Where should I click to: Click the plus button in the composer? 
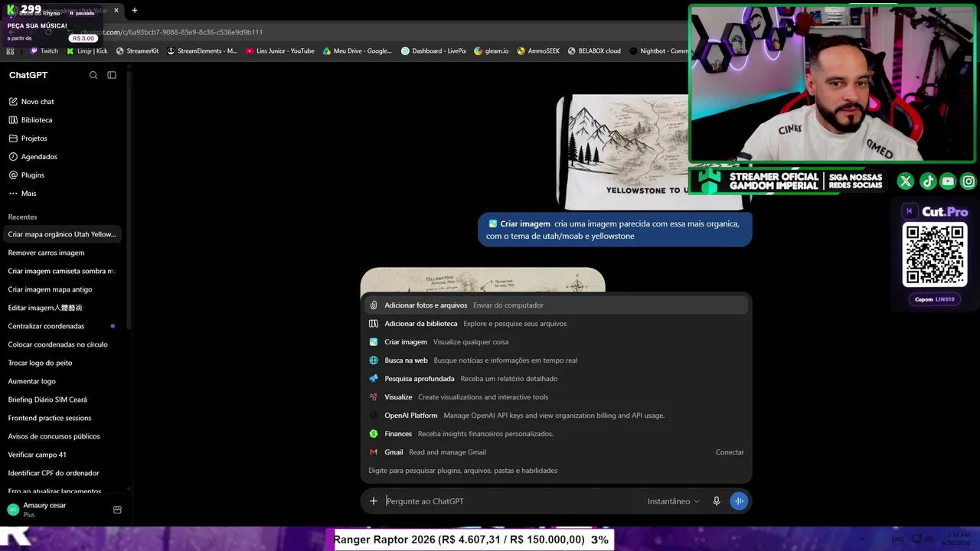click(374, 501)
